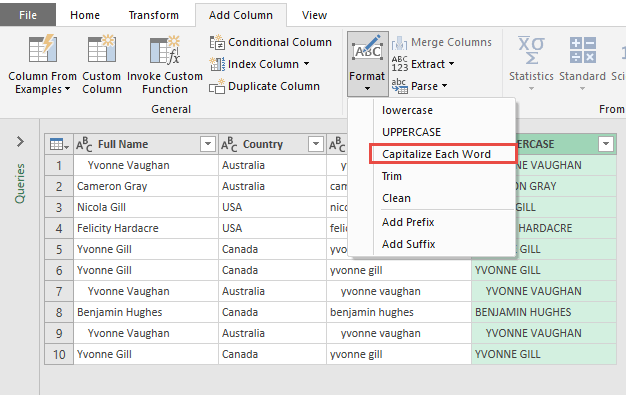Switch to the View tab
Image resolution: width=626 pixels, height=395 pixels.
click(314, 15)
